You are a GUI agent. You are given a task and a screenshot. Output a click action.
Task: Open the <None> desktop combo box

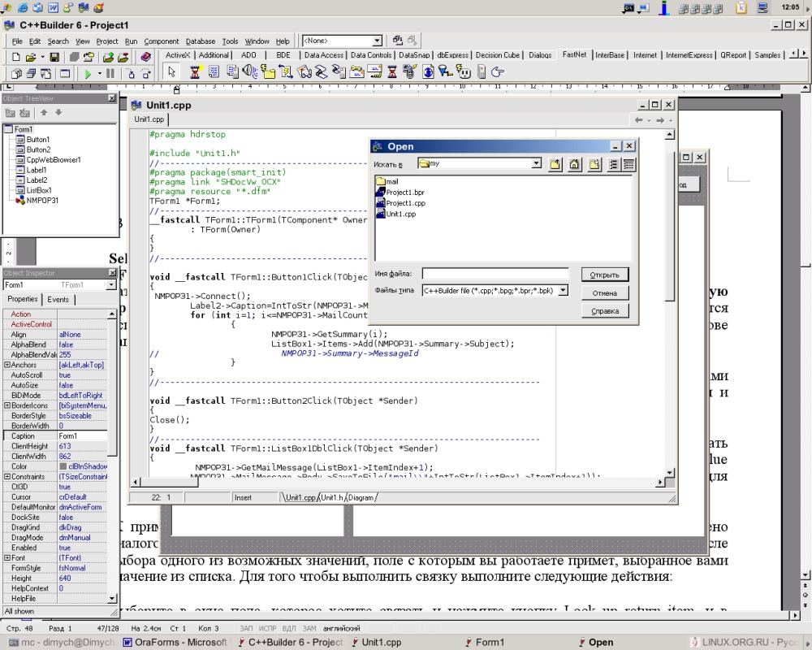pyautogui.click(x=377, y=41)
